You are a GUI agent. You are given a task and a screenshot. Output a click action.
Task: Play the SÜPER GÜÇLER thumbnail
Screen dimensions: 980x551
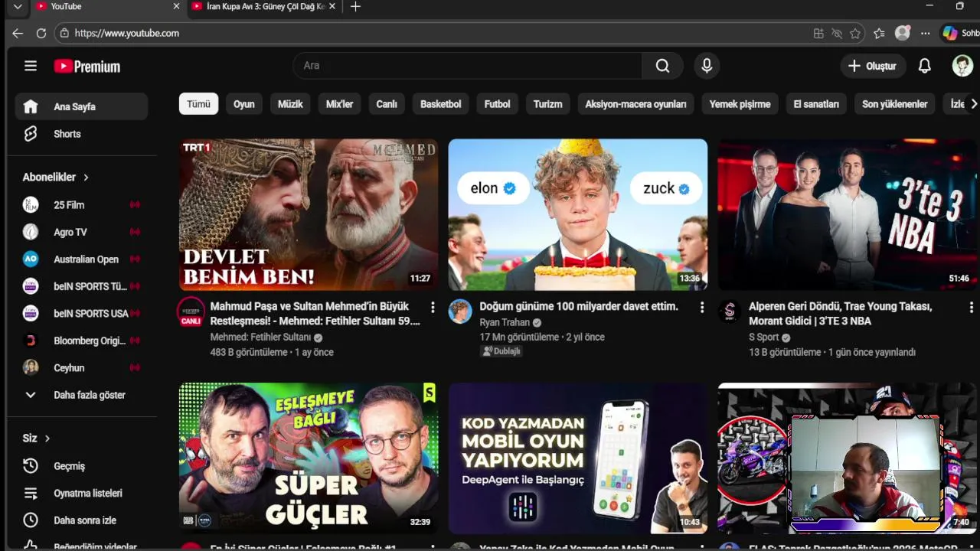point(309,458)
